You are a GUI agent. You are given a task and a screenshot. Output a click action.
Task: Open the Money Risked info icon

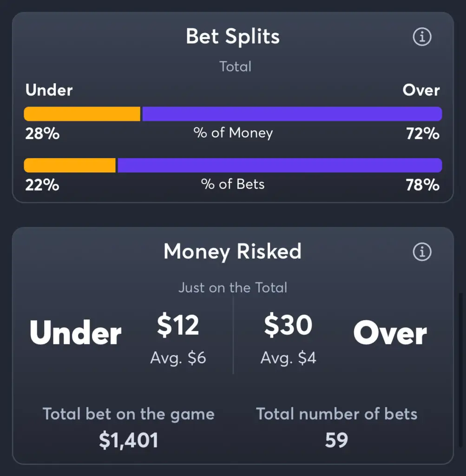point(422,251)
